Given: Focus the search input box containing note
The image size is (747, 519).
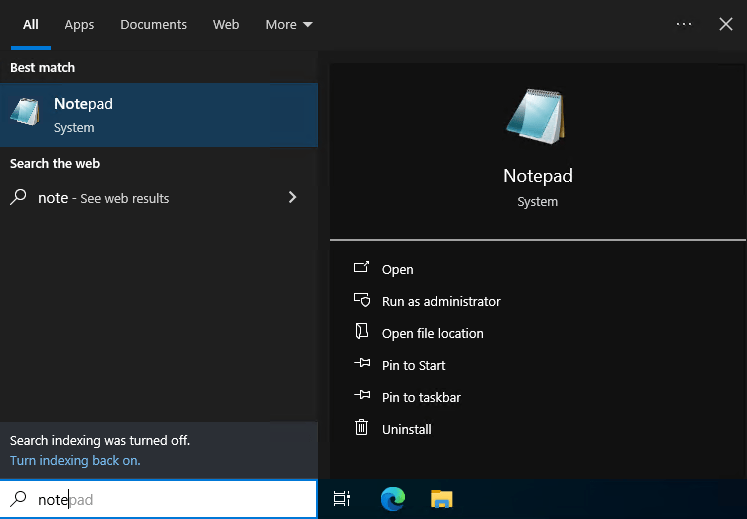Looking at the screenshot, I should tap(159, 499).
